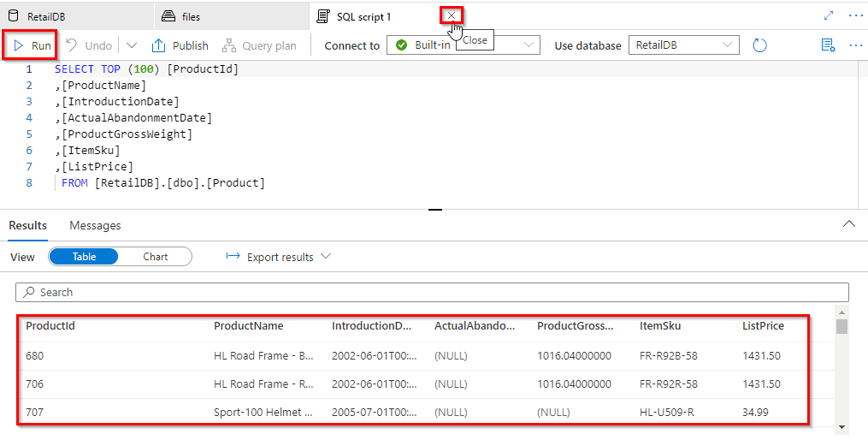This screenshot has width=868, height=446.
Task: Click the results Search field
Action: [432, 292]
